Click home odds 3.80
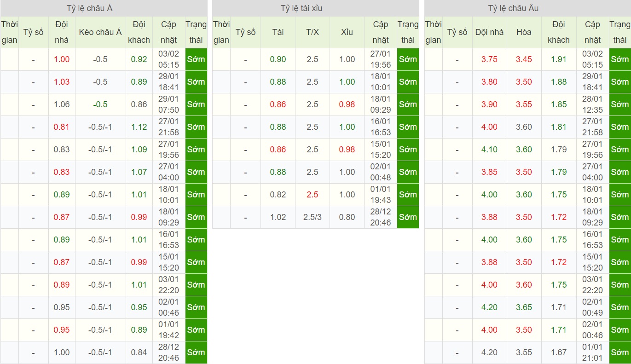The height and width of the screenshot is (364, 631). tap(489, 82)
